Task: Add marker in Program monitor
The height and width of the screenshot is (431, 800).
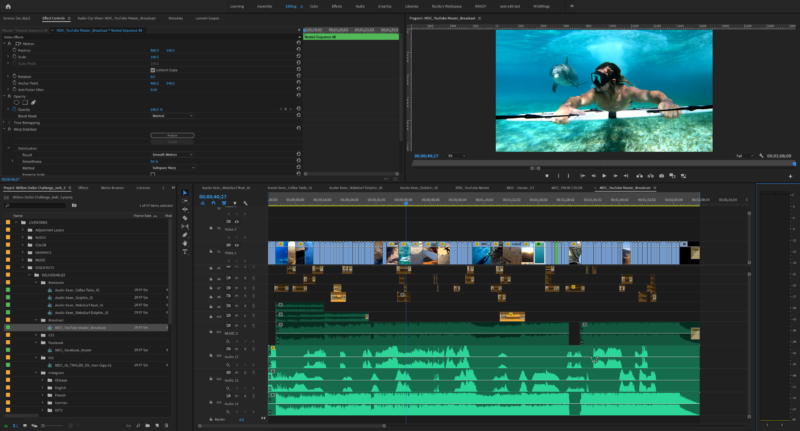Action: [x=547, y=176]
